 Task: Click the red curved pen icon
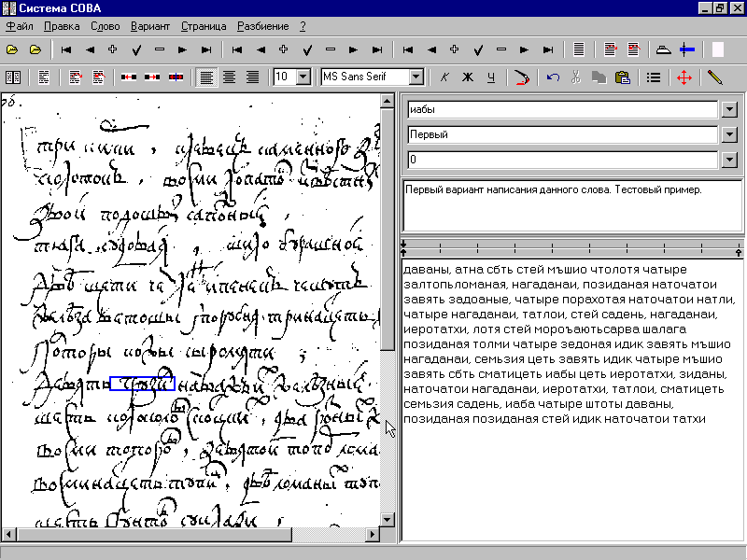(522, 77)
